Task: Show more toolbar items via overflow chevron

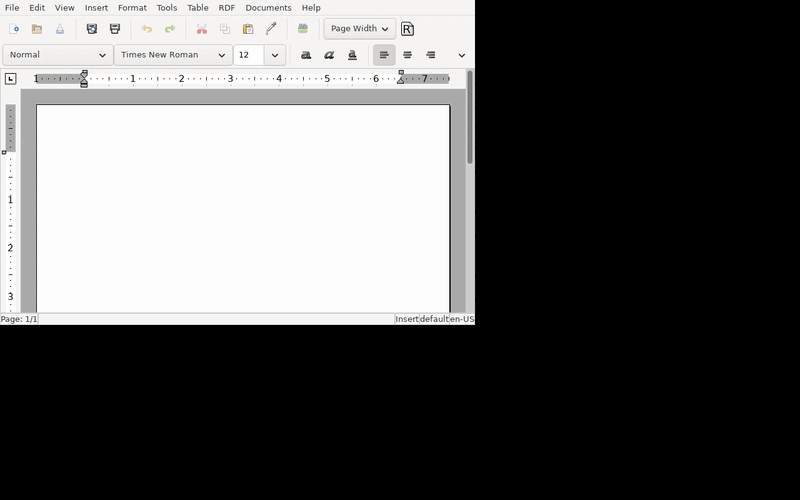Action: [462, 55]
